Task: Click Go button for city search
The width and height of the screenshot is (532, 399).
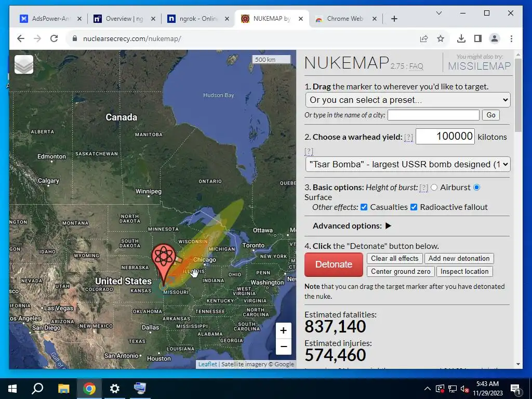Action: pos(491,115)
